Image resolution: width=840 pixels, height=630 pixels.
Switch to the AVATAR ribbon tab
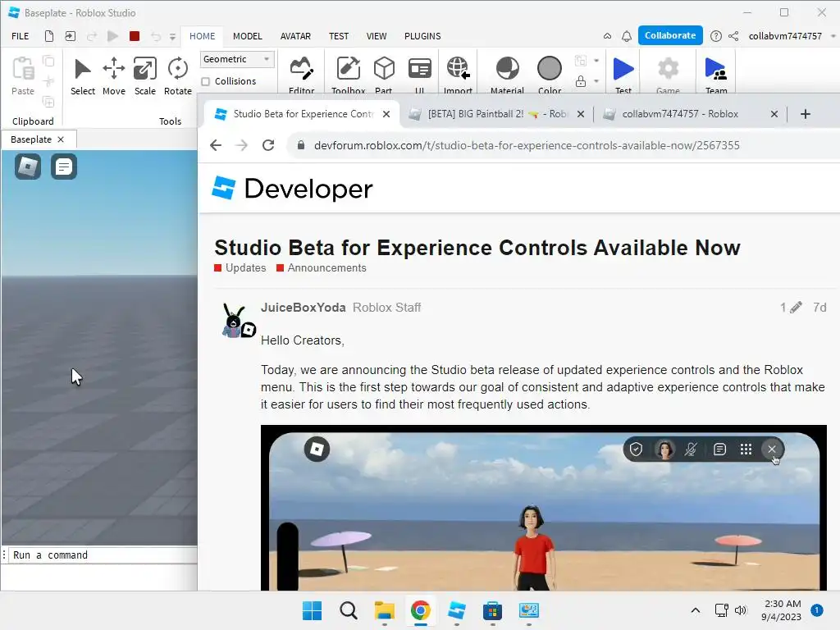coord(295,36)
